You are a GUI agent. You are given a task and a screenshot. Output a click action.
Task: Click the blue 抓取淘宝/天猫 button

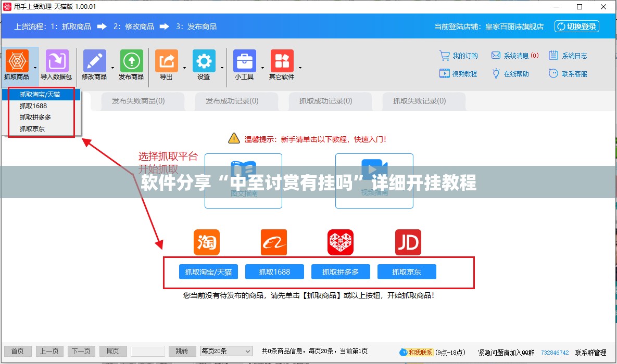click(x=209, y=271)
